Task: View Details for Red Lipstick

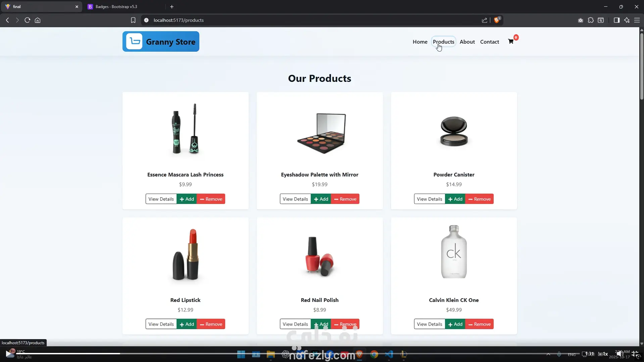Action: point(161,324)
